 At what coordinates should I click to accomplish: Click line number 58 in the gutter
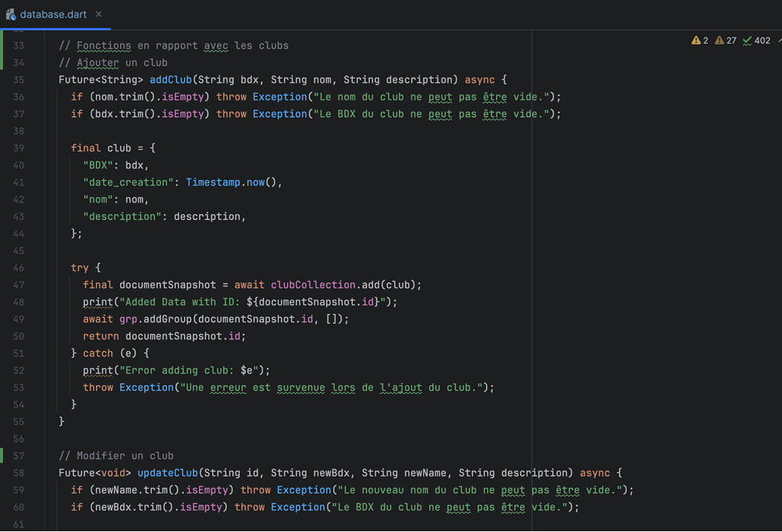point(19,473)
